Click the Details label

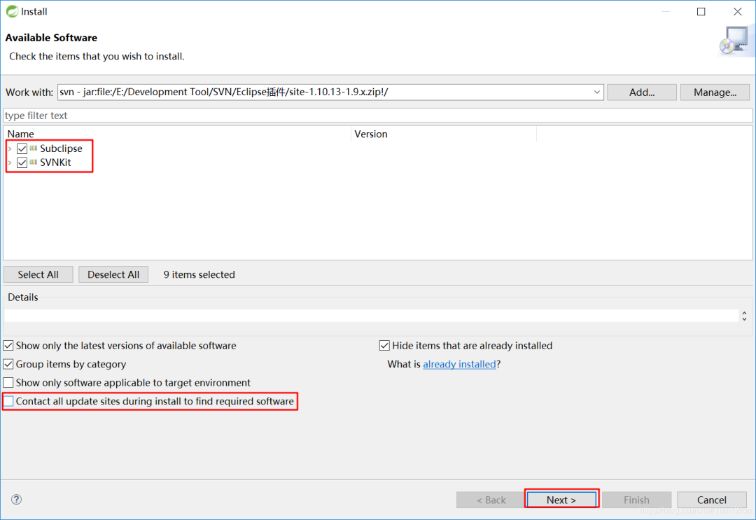pyautogui.click(x=23, y=297)
